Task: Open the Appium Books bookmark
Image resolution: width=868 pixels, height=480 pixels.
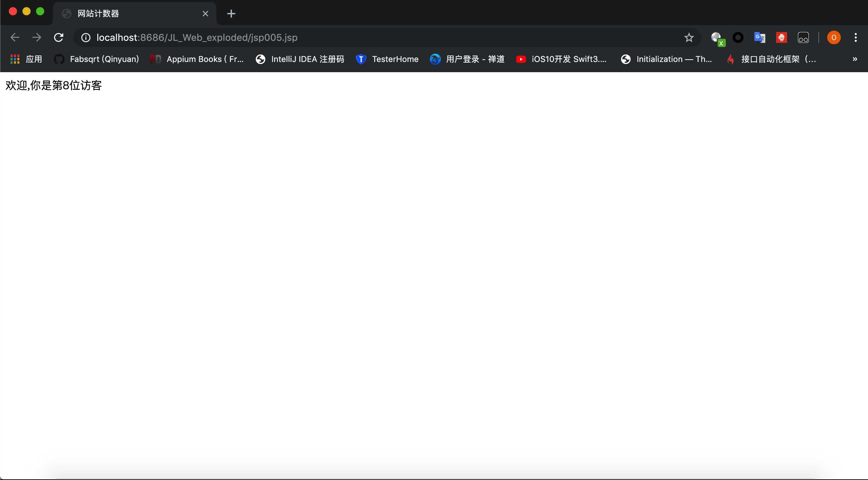Action: pos(197,59)
